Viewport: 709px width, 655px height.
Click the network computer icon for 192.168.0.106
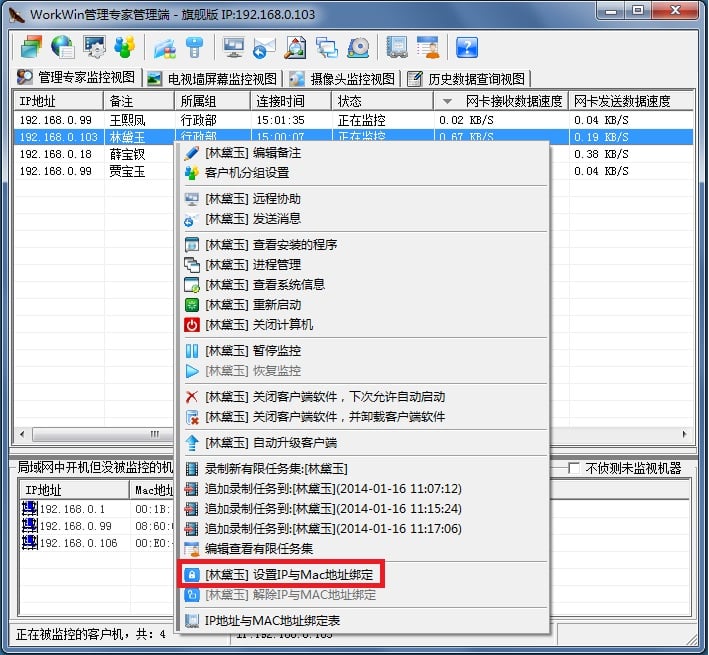pyautogui.click(x=30, y=542)
